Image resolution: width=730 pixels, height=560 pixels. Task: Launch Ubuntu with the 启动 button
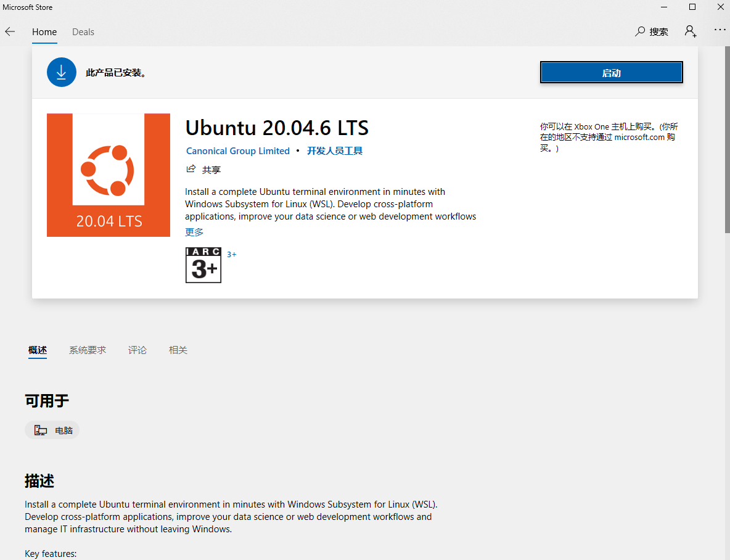point(611,73)
